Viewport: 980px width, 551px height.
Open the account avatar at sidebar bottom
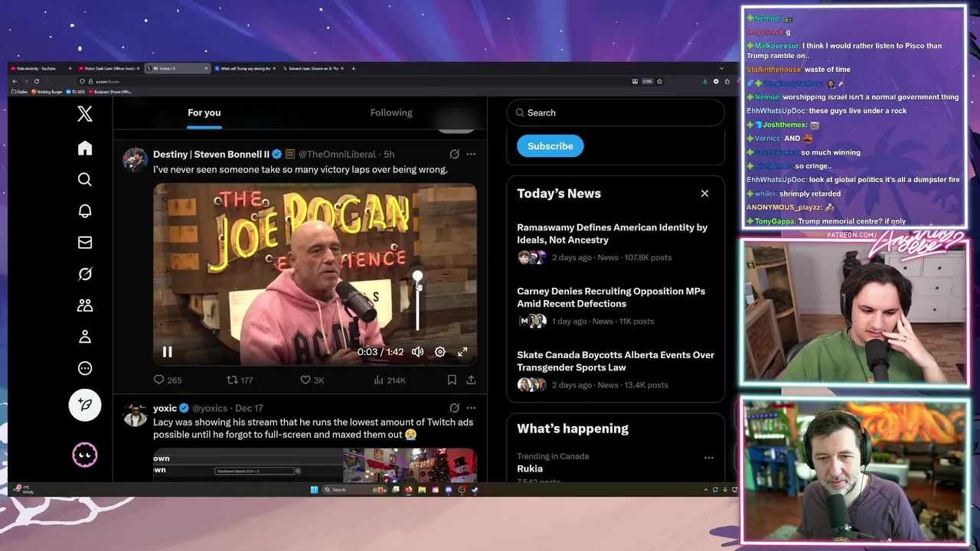tap(85, 455)
